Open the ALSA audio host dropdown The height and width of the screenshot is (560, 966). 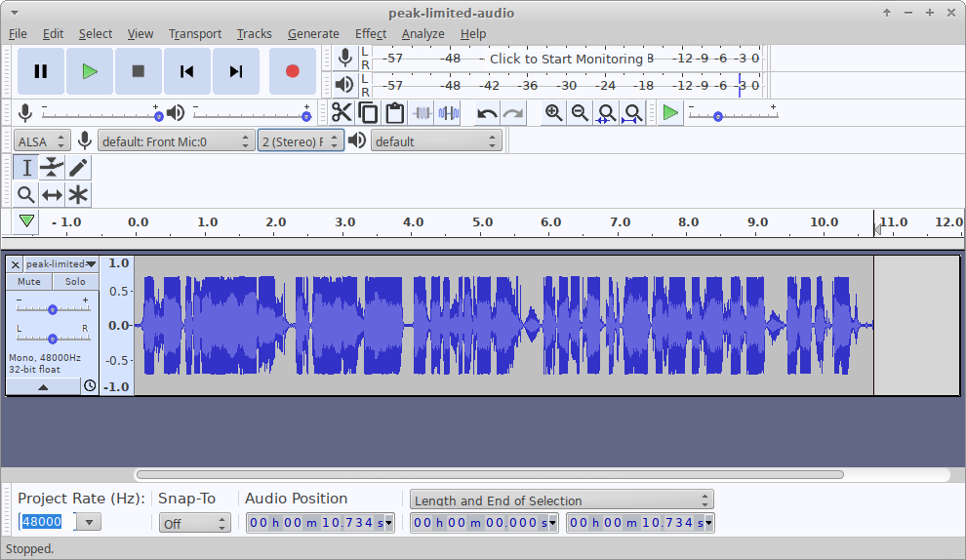click(43, 141)
